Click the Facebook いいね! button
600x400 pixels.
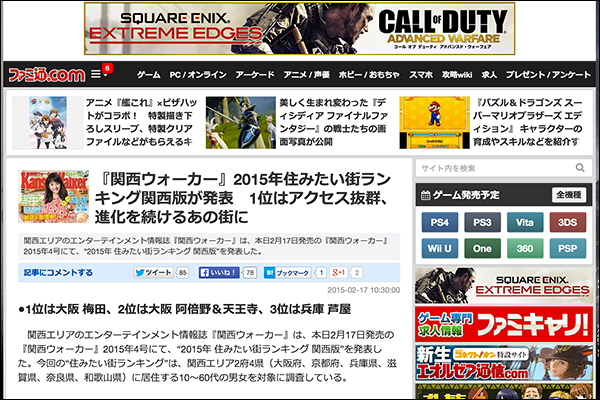point(217,272)
